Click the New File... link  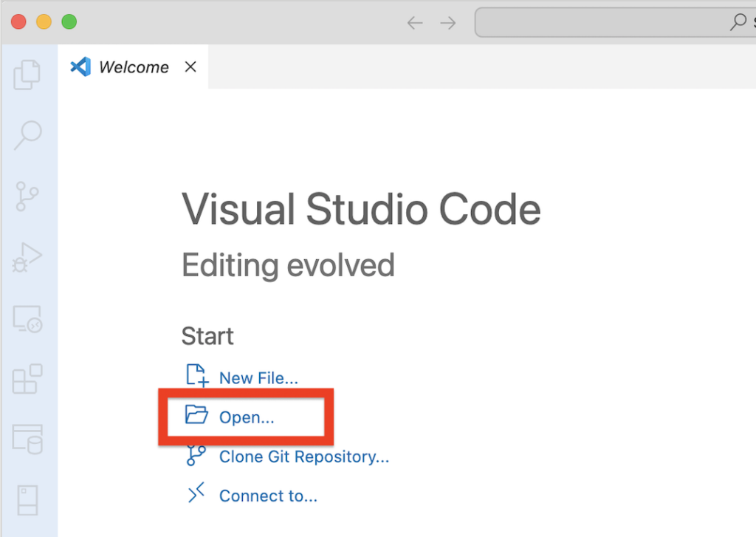click(x=258, y=378)
